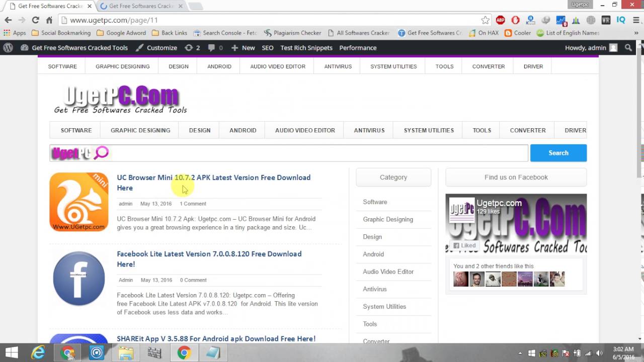Open the site name item in admin bar
Screen dimensions: 644x362
(x=74, y=48)
